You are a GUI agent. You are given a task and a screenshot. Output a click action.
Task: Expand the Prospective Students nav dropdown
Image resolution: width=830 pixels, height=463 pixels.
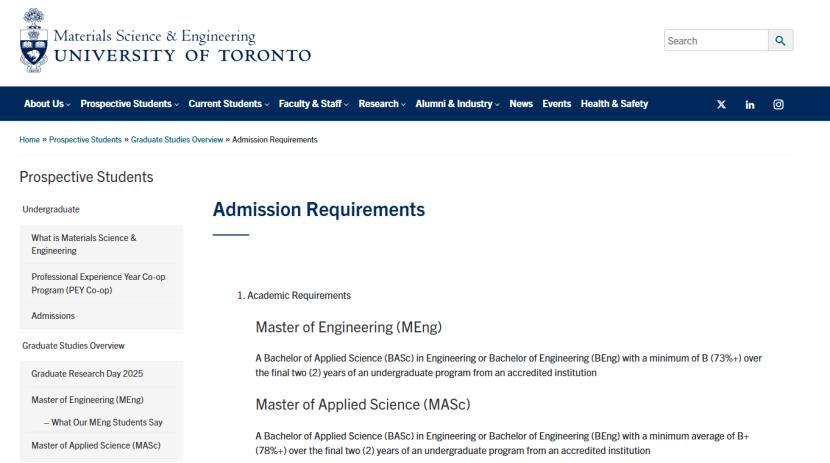(x=129, y=104)
